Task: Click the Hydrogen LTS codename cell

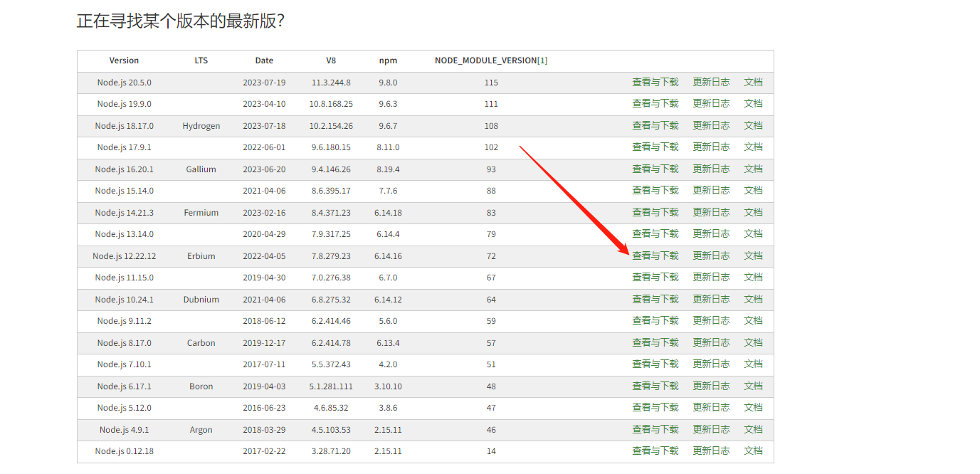Action: point(201,126)
